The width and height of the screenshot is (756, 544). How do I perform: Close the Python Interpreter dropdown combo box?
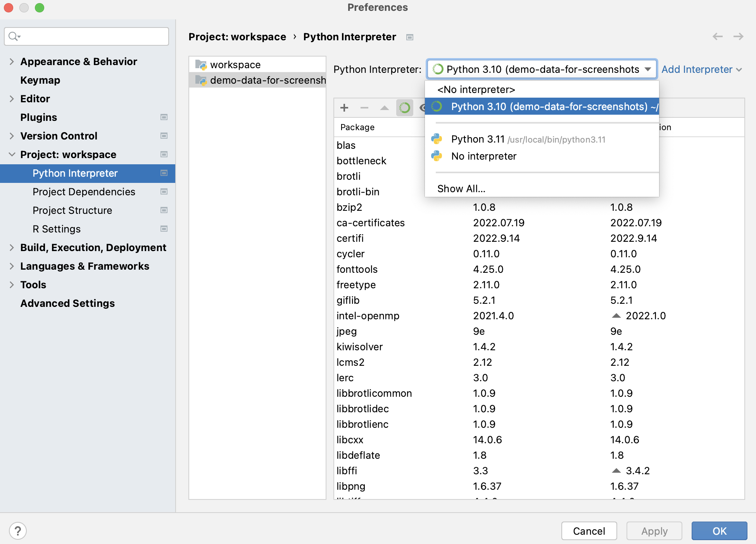click(x=542, y=69)
